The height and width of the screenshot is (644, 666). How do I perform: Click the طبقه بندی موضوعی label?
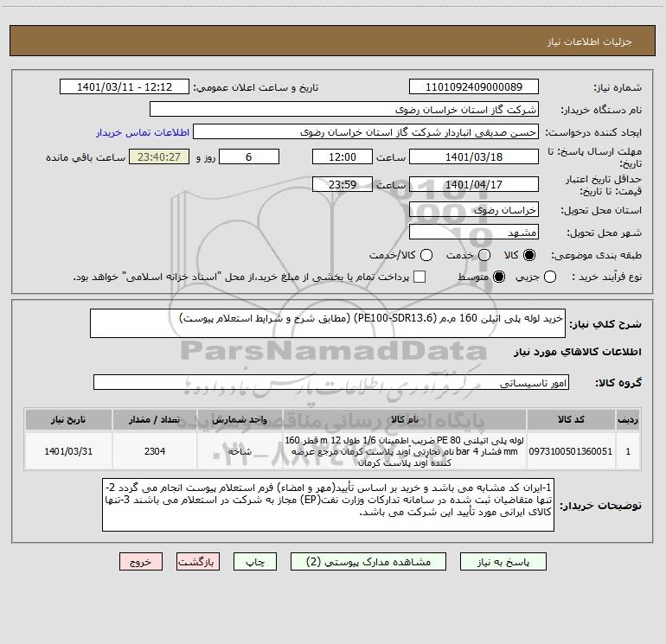coord(596,255)
